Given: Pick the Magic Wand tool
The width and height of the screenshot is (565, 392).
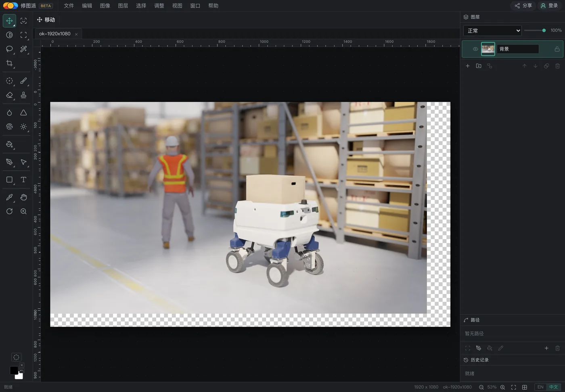Looking at the screenshot, I should click(23, 49).
